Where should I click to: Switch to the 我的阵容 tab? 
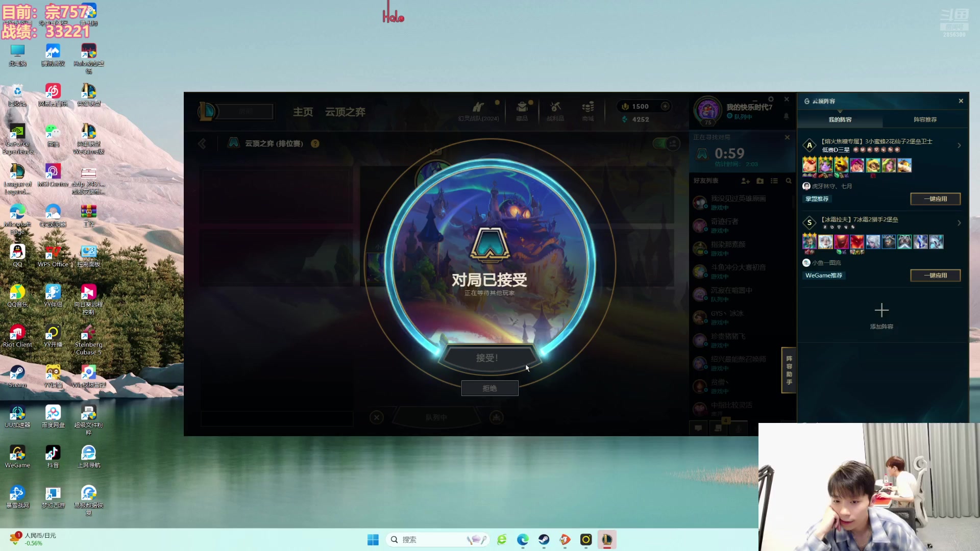pyautogui.click(x=840, y=119)
